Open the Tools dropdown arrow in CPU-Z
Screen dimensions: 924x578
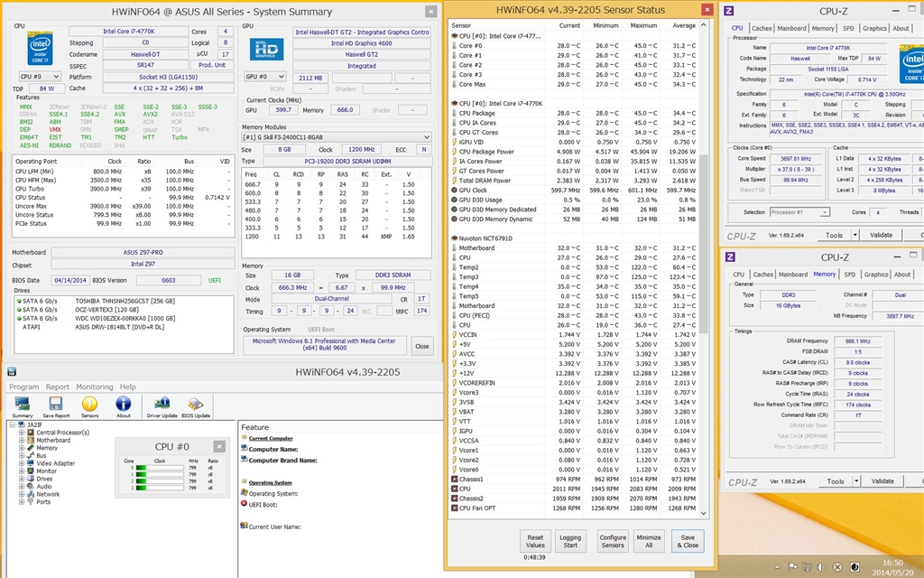[857, 235]
